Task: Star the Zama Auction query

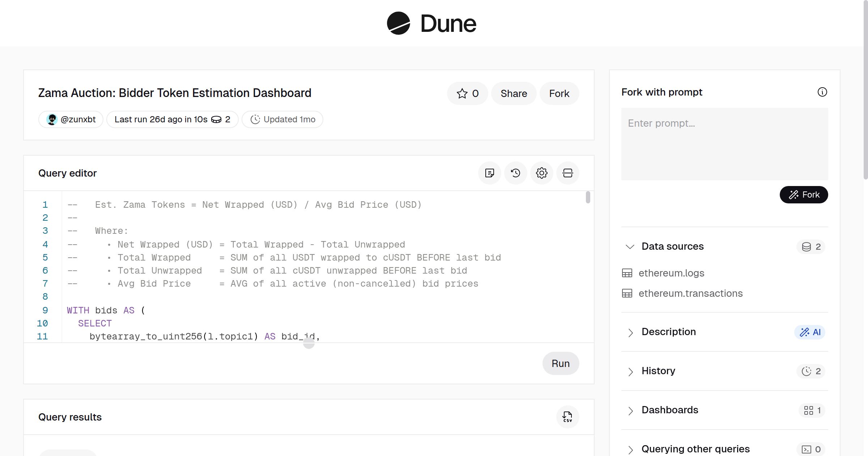Action: click(x=467, y=93)
